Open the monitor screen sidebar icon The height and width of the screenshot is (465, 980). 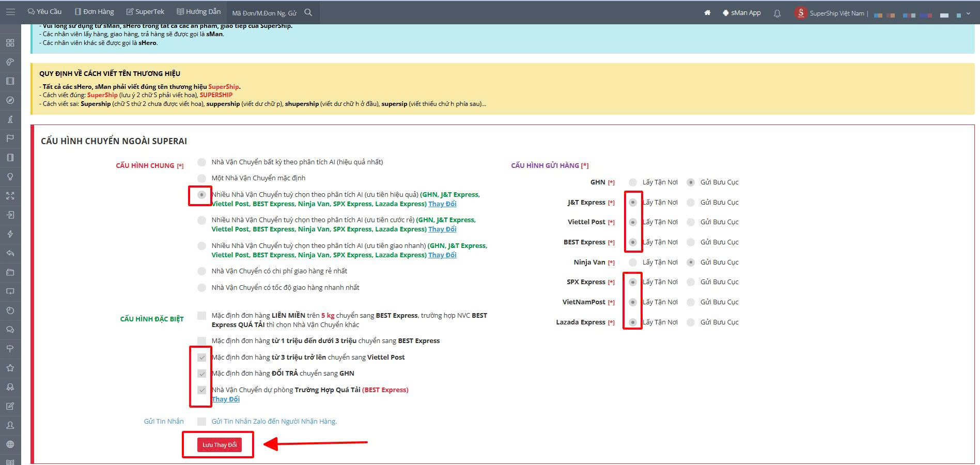coord(10,291)
